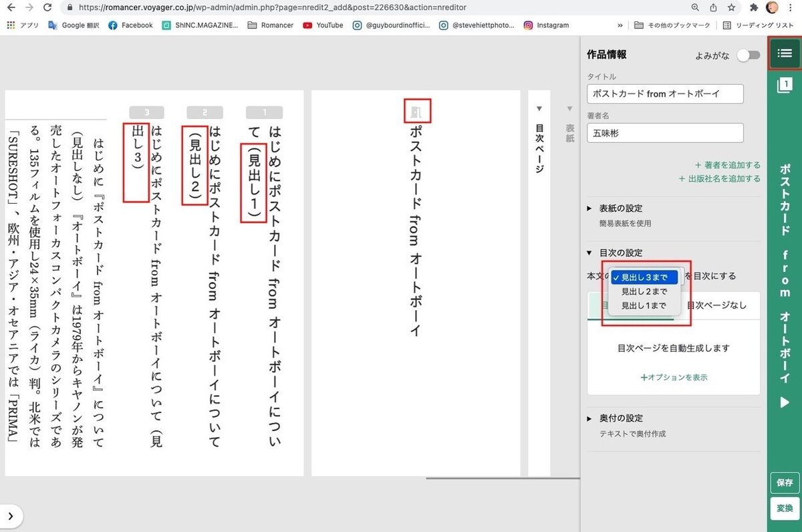The height and width of the screenshot is (532, 802).
Task: Click the Chrome profile avatar
Action: 772,7
